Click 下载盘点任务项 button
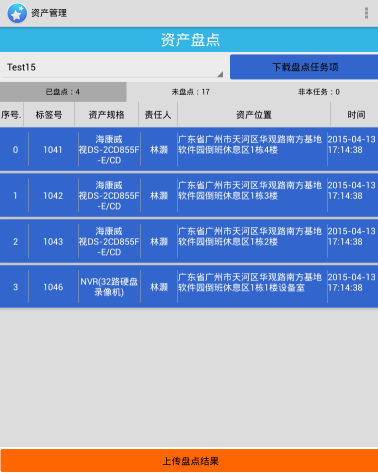Viewport: 378px width, 474px height. tap(304, 67)
